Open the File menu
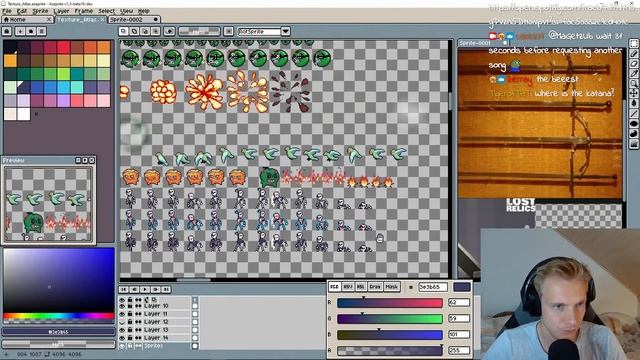 7,11
